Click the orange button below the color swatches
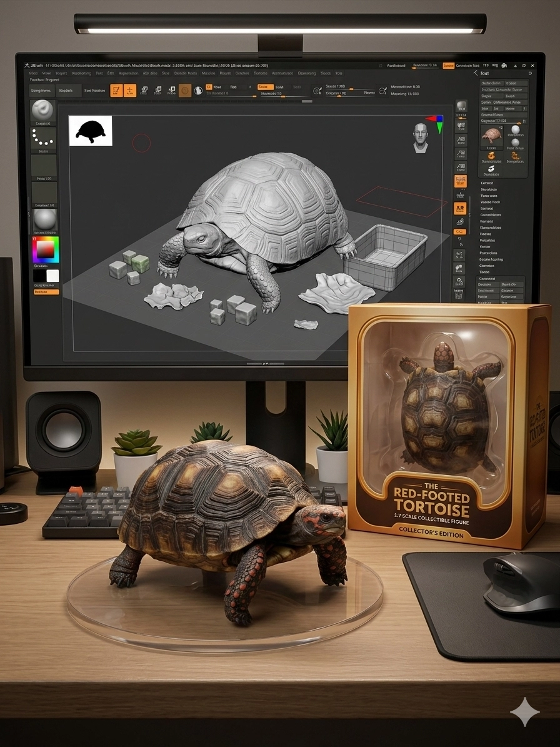 coord(46,291)
